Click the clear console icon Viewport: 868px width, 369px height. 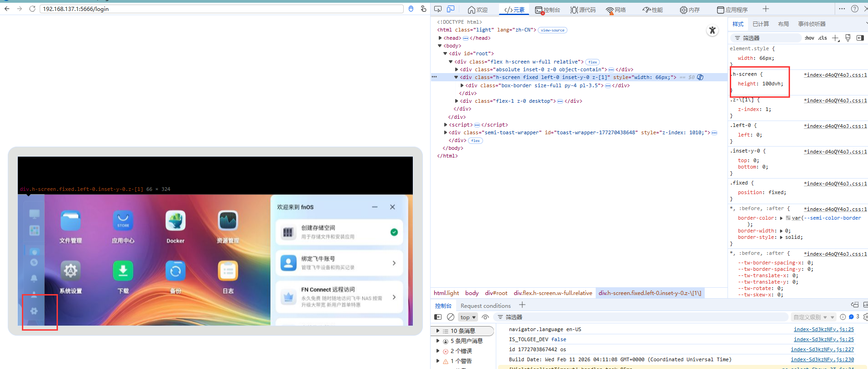pyautogui.click(x=451, y=317)
